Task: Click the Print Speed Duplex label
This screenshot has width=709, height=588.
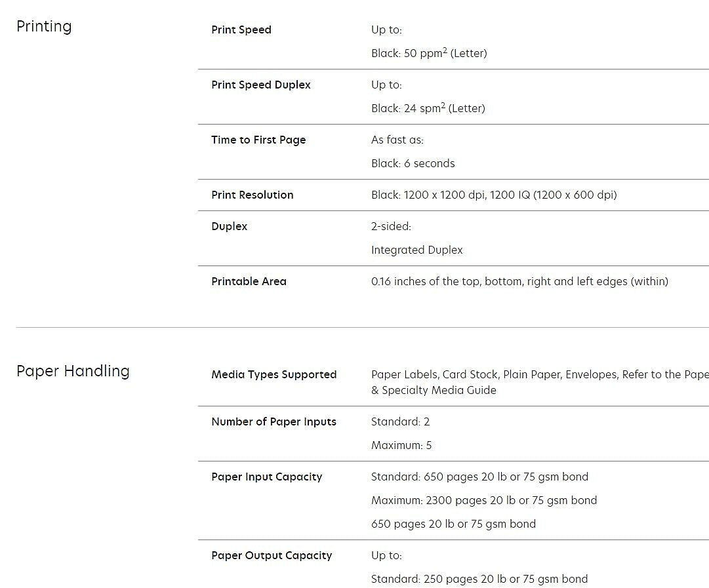Action: (260, 85)
